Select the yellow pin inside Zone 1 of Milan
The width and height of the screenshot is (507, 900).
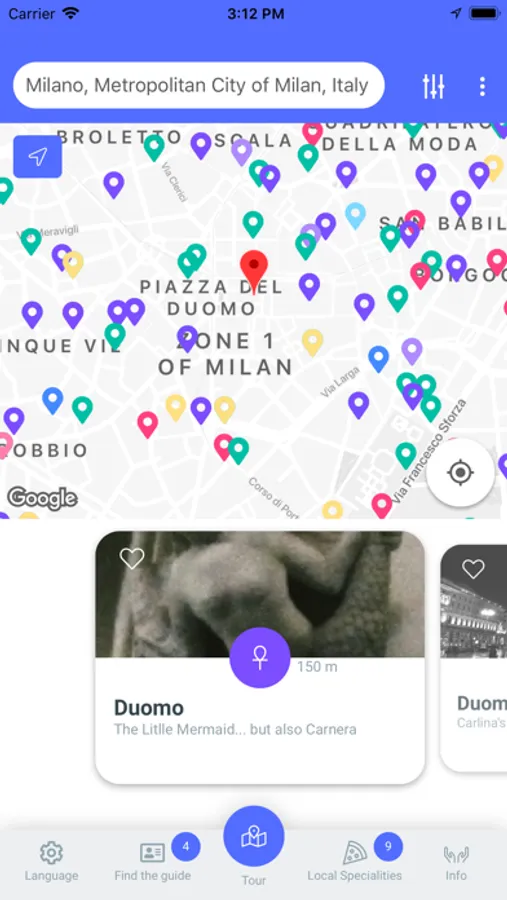pyautogui.click(x=312, y=343)
